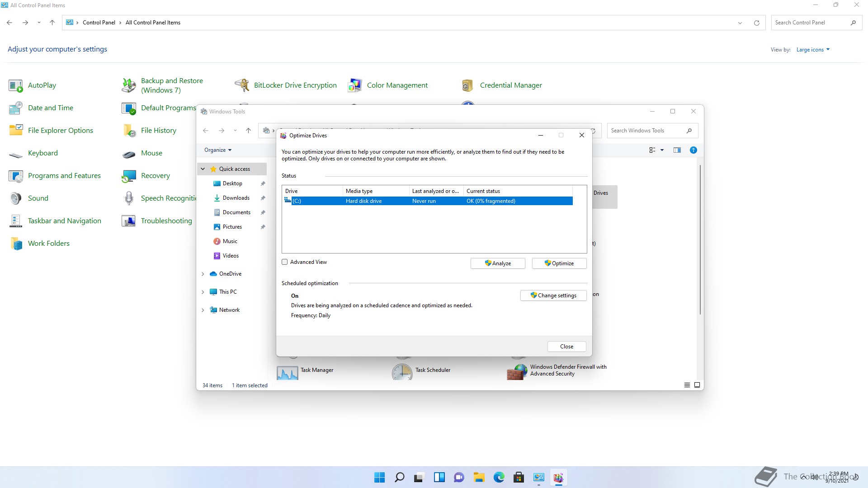This screenshot has height=488, width=868.
Task: Sort by Drive column header
Action: pos(312,191)
